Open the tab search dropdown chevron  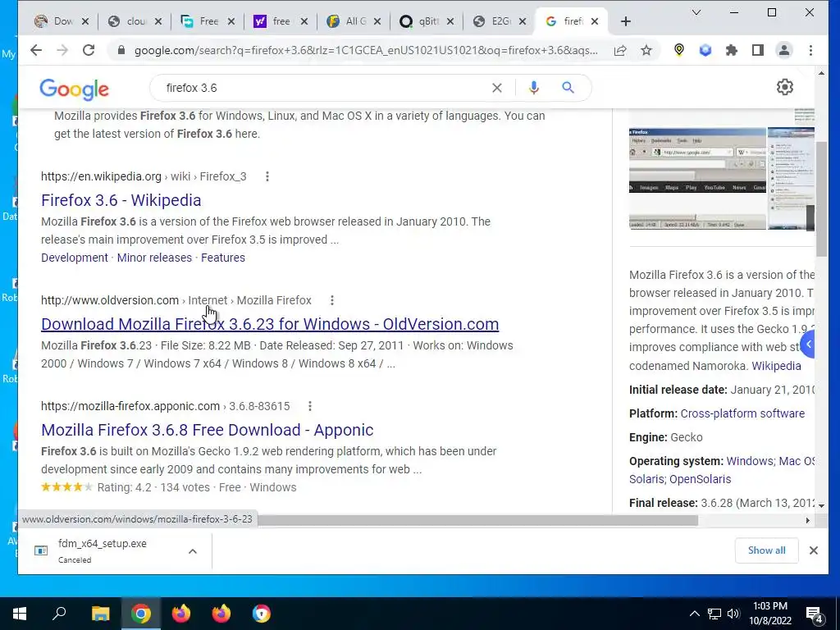pyautogui.click(x=696, y=12)
